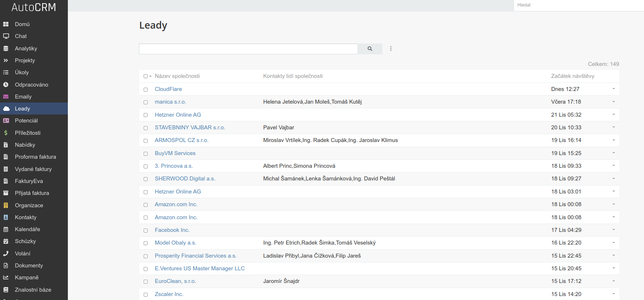Check the CloudFlare row checkbox
This screenshot has height=300, width=644.
tap(145, 89)
